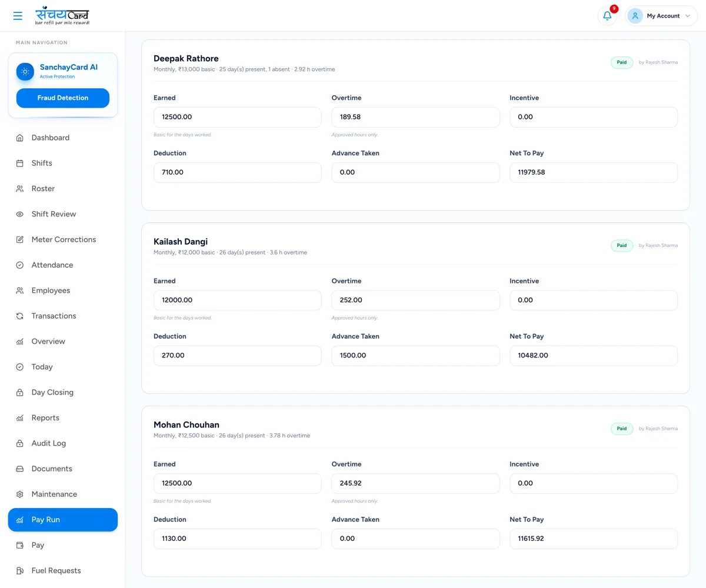This screenshot has width=706, height=588.
Task: Click the Kailash Dangi name heading
Action: [x=181, y=242]
